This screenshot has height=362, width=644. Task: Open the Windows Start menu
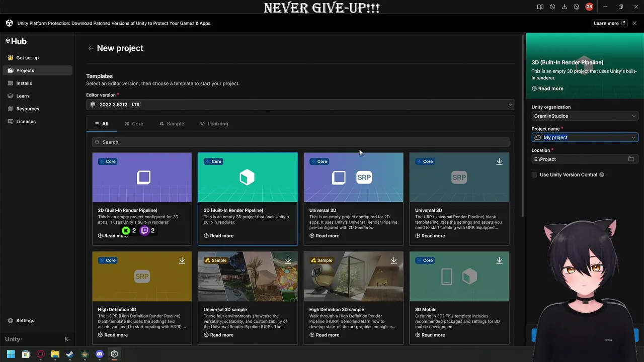tap(11, 354)
